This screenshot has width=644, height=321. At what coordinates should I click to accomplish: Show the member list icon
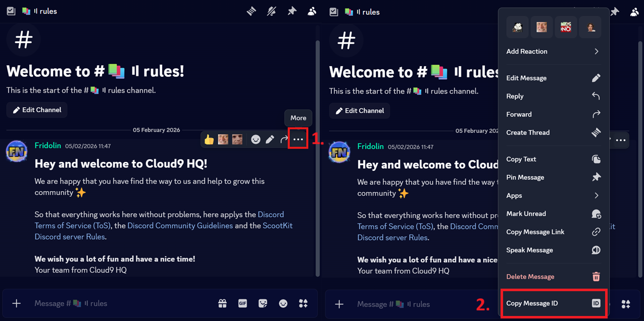(x=312, y=11)
